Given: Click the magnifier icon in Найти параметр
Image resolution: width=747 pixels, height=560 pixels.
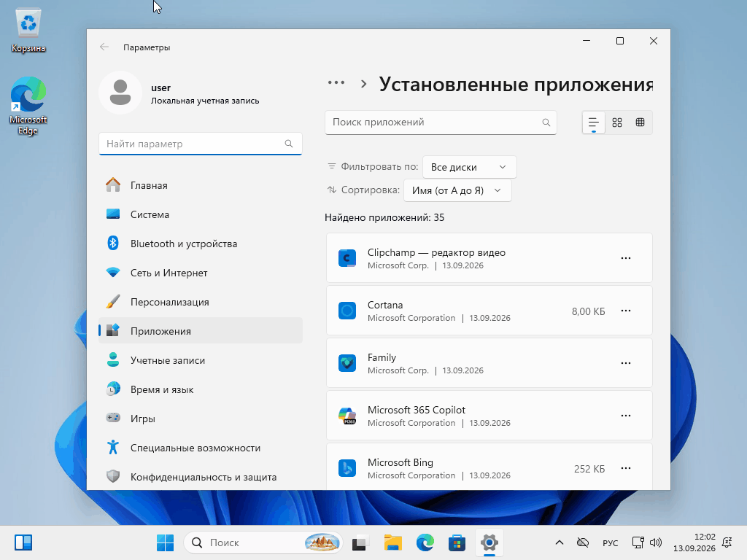Looking at the screenshot, I should (x=289, y=144).
